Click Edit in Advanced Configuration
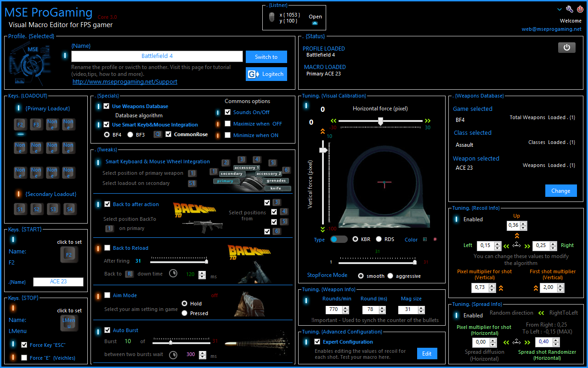Image resolution: width=588 pixels, height=368 pixels. pyautogui.click(x=427, y=353)
